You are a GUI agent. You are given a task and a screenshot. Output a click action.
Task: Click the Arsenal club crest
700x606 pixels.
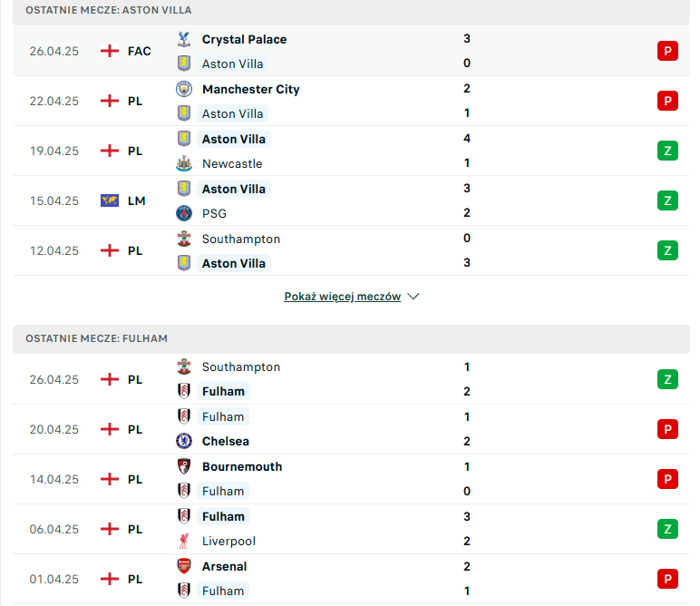(x=184, y=566)
